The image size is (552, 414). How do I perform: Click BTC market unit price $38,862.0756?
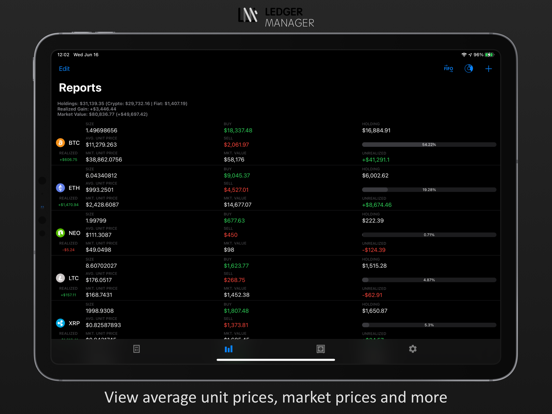pos(104,159)
